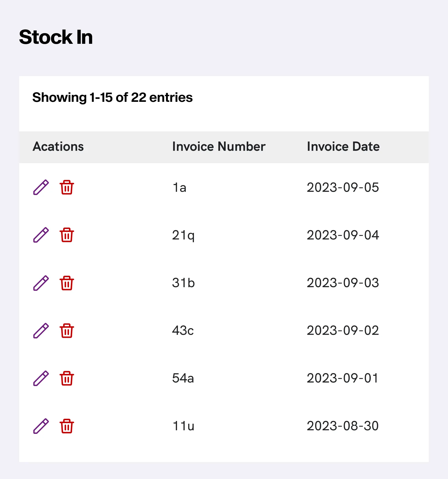Edit invoice 21q with the pencil icon
The height and width of the screenshot is (479, 448).
point(41,235)
